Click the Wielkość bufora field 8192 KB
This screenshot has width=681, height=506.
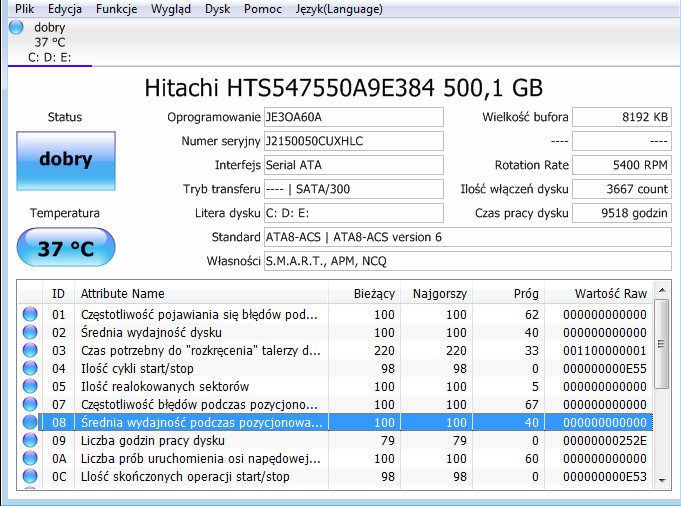point(622,117)
